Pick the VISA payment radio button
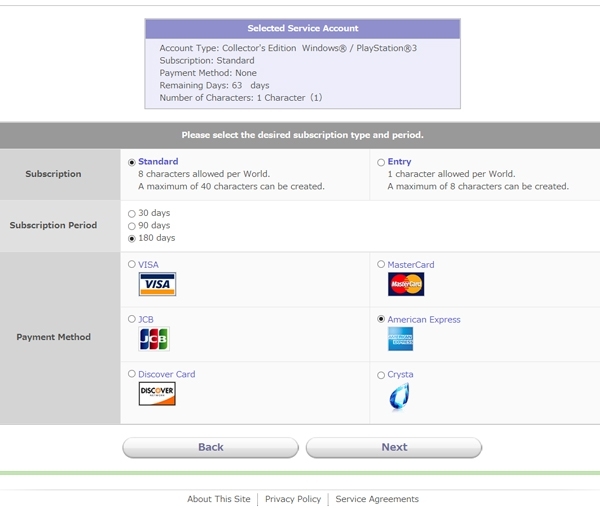This screenshot has height=508, width=600. click(132, 264)
